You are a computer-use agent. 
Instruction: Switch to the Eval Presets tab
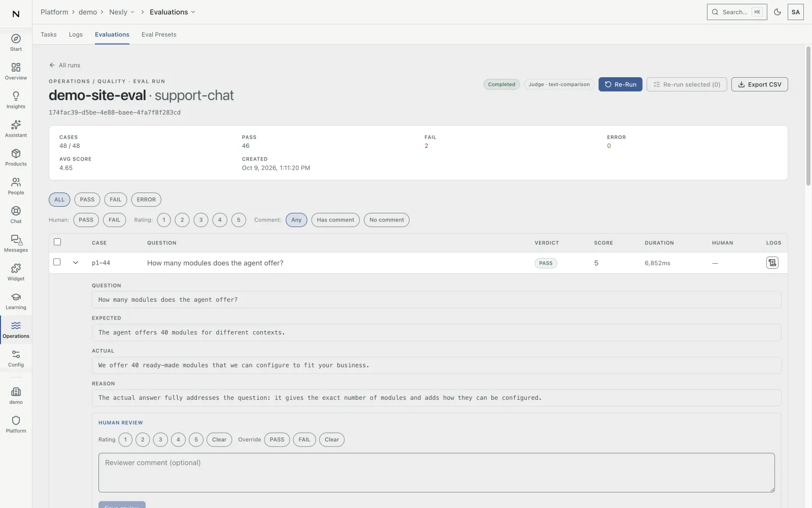pos(159,35)
